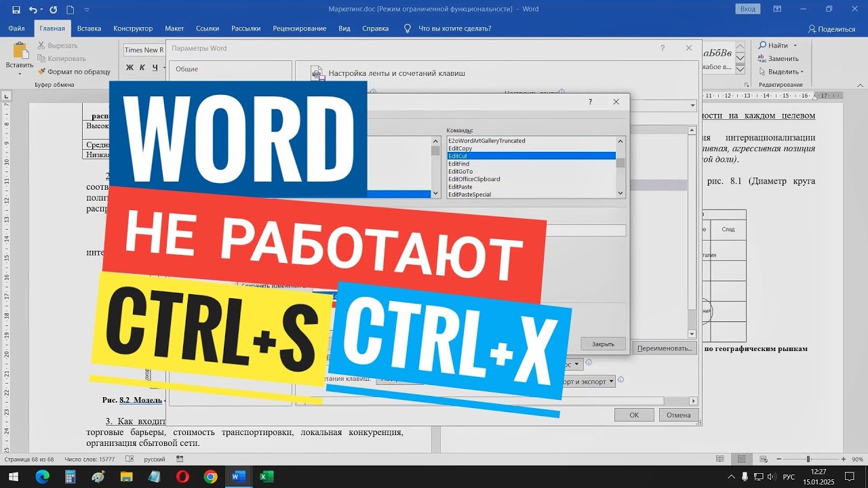Click Отмена in the Параметры Word dialog
The width and height of the screenshot is (868, 488).
[678, 415]
